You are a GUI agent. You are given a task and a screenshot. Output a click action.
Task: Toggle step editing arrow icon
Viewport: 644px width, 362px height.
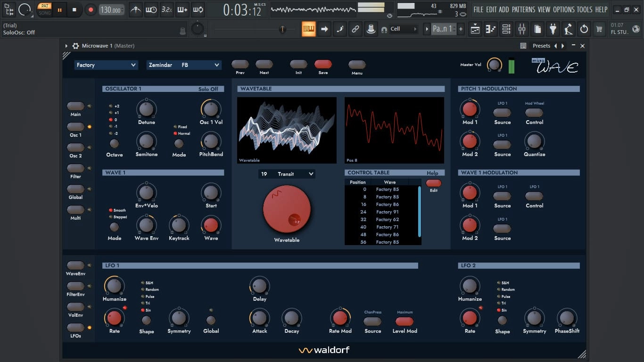click(324, 29)
